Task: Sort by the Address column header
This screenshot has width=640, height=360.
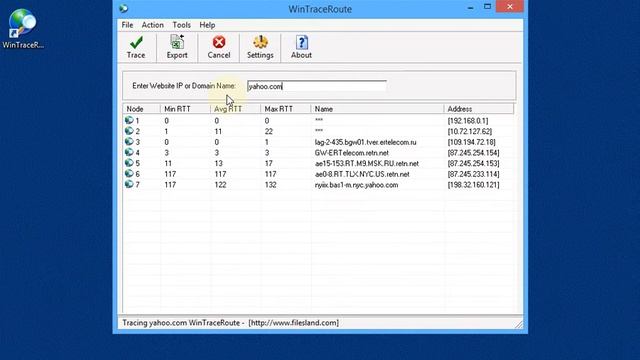Action: 479,109
